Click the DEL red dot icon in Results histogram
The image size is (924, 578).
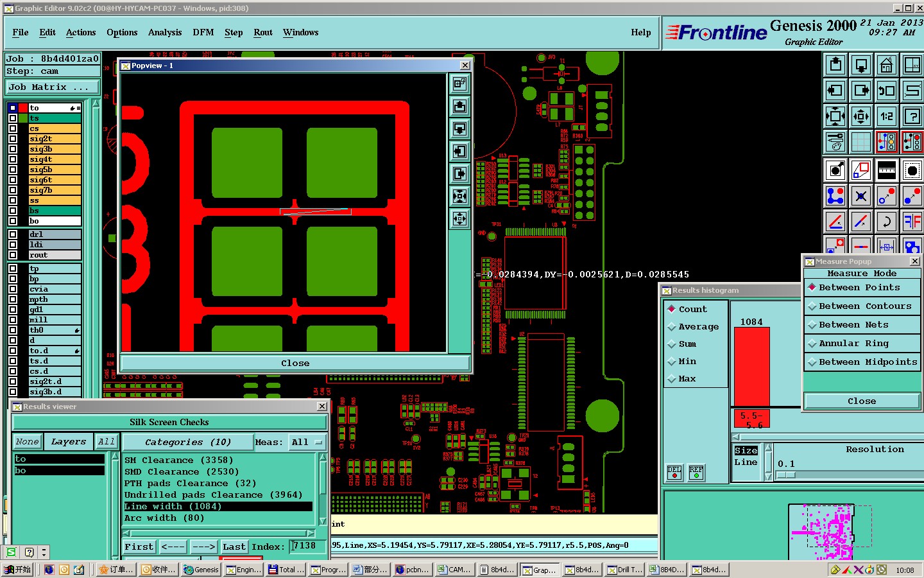[674, 472]
